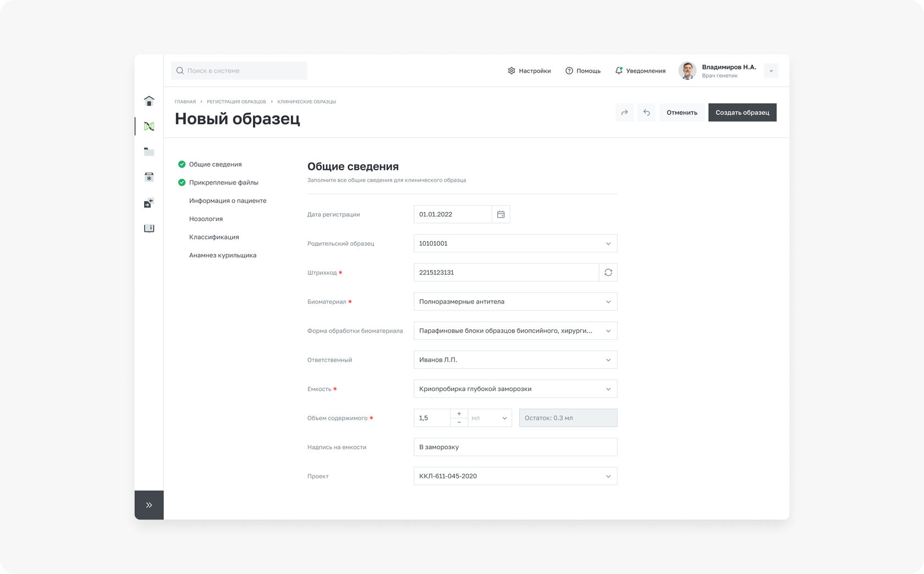Open Родительский образец dropdown
Viewport: 924px width, 574px height.
point(515,244)
